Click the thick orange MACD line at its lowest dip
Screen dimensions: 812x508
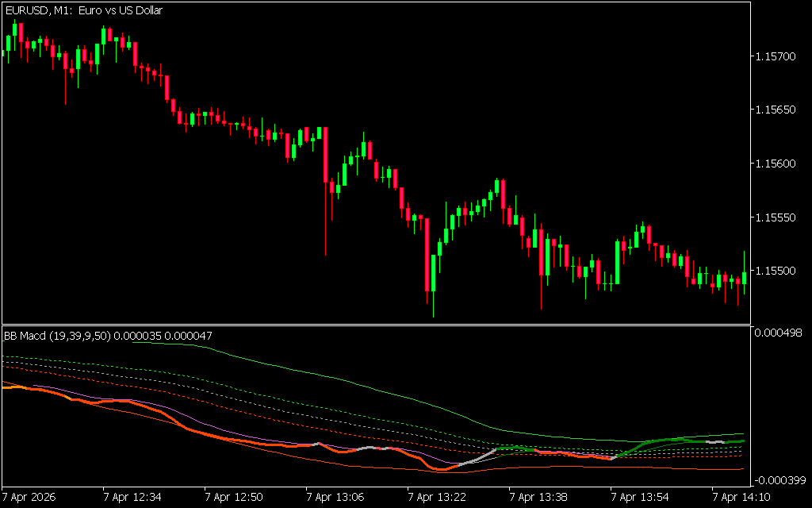[441, 469]
